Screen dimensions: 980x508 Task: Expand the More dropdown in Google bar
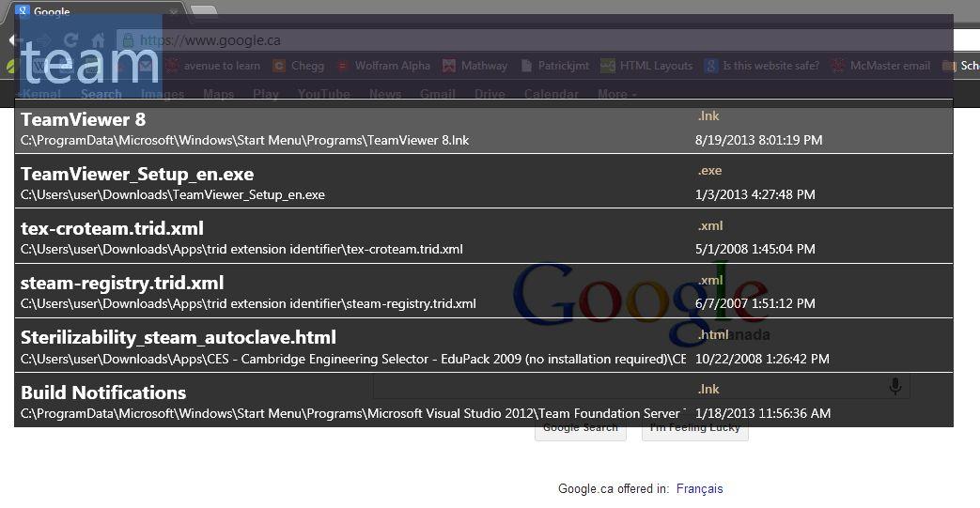pos(617,94)
